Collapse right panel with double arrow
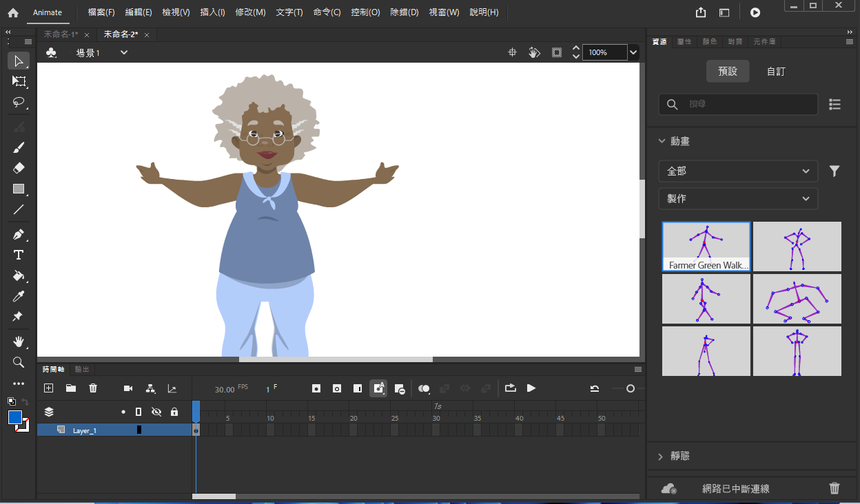Viewport: 860px width, 504px height. tap(849, 32)
